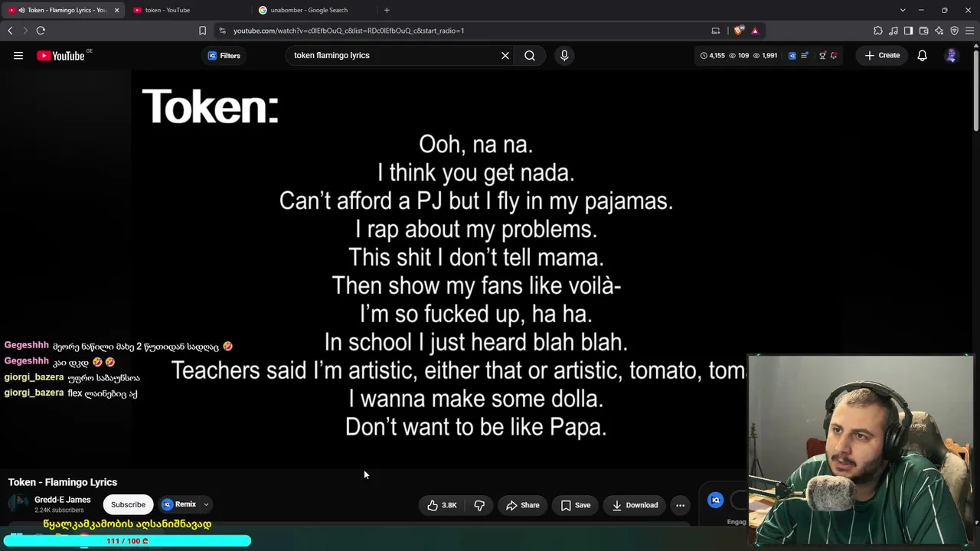The image size is (980, 551).
Task: Click the address bar URL
Action: [x=348, y=31]
